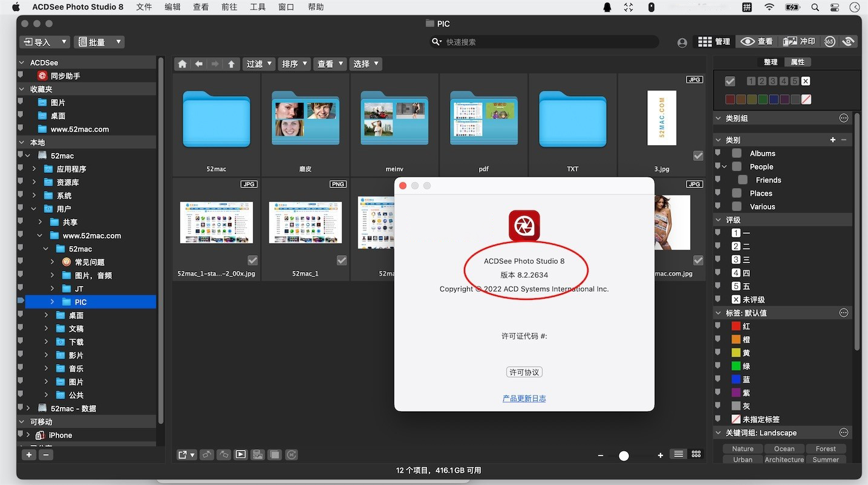
Task: Open the 工具 menu in the menu bar
Action: coord(258,7)
